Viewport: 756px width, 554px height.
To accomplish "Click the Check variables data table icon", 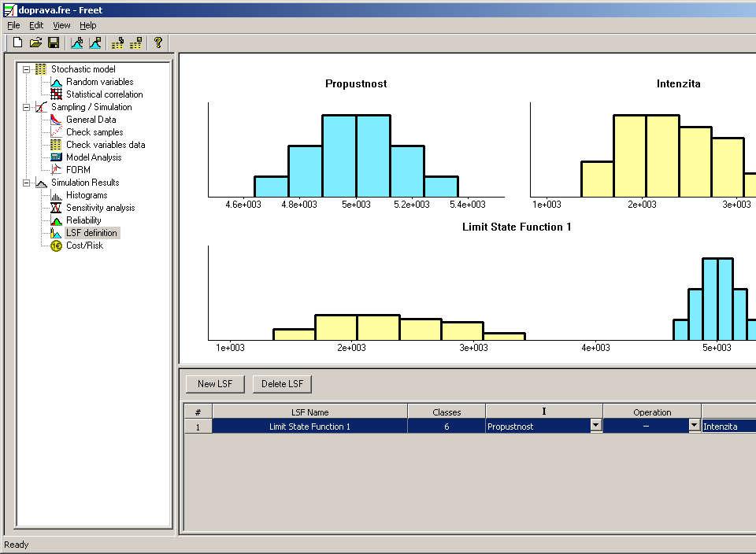I will tap(57, 145).
